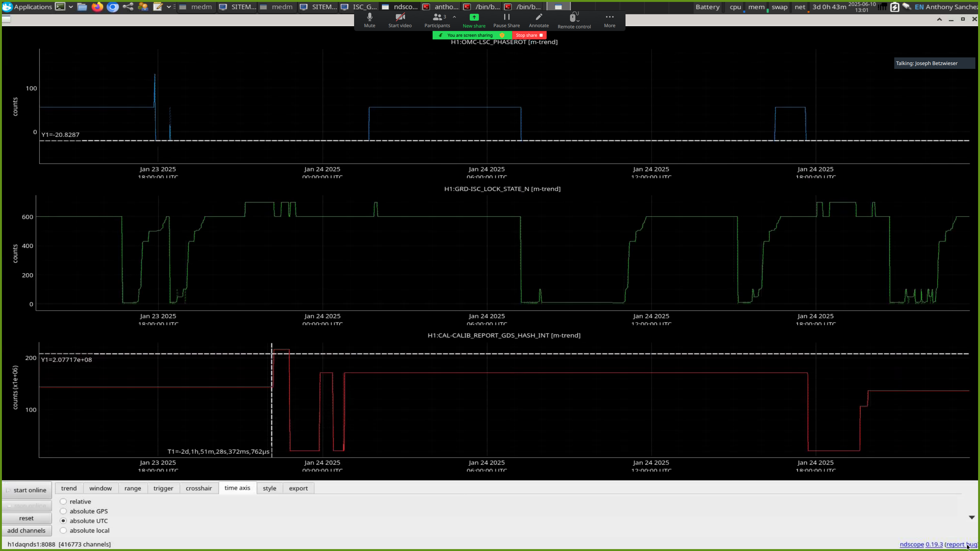Open the Anthony Sanchez user menu
980x551 pixels.
coord(952,7)
